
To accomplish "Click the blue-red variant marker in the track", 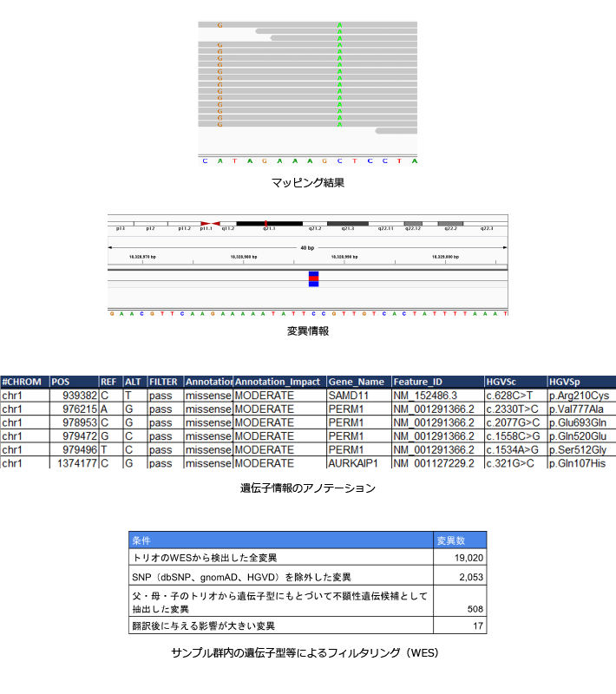I will point(313,278).
